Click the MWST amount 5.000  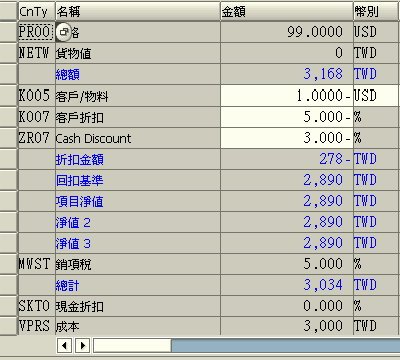pos(323,263)
